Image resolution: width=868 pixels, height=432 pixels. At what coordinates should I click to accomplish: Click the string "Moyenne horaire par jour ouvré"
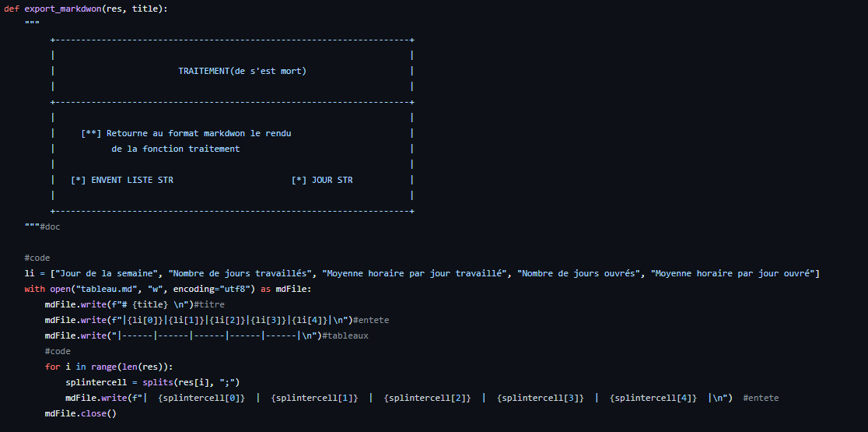(733, 273)
